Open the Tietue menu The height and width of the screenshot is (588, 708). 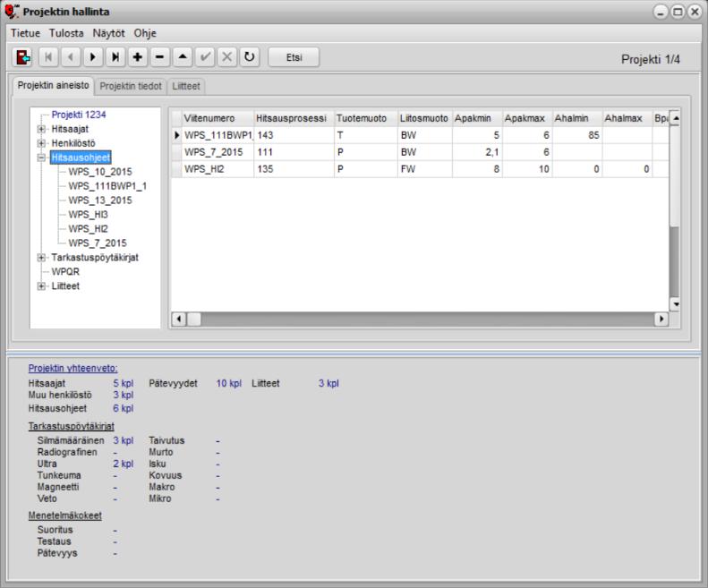(x=25, y=33)
